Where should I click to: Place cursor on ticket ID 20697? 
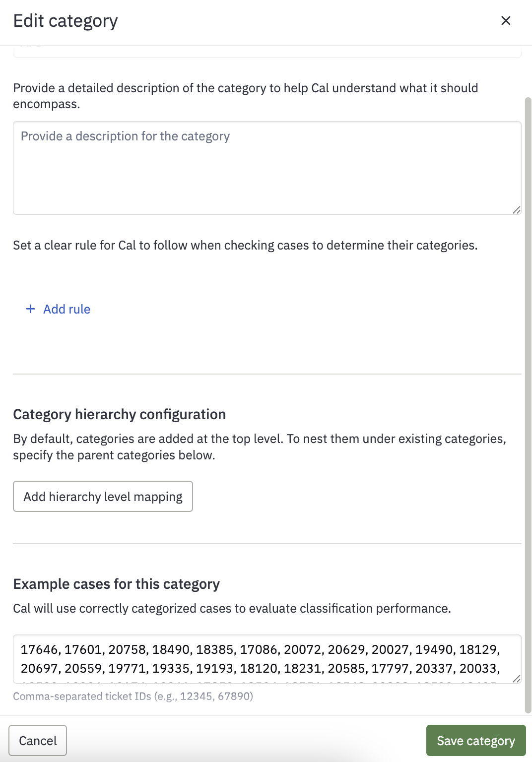(39, 668)
